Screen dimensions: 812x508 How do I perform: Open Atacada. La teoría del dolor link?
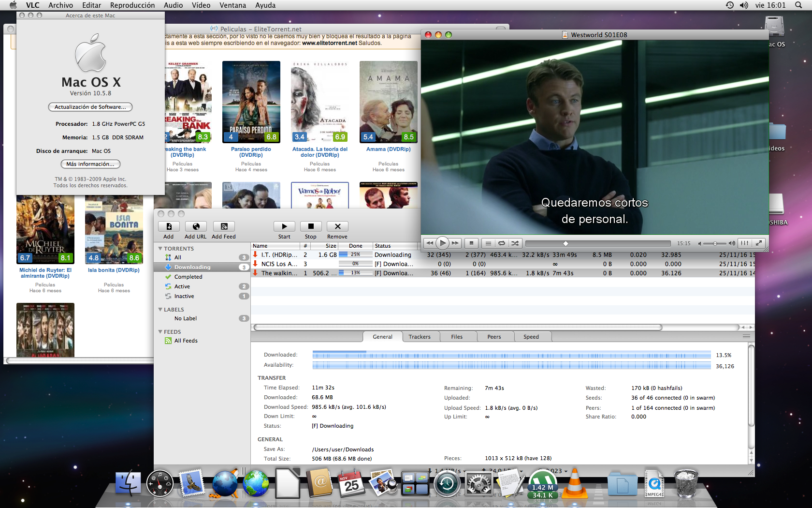tap(320, 152)
